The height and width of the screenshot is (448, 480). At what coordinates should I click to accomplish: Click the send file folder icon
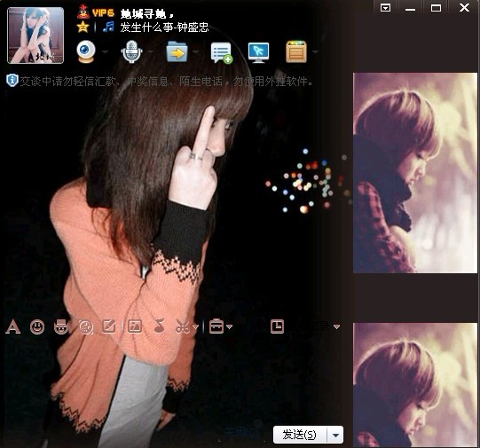(177, 51)
